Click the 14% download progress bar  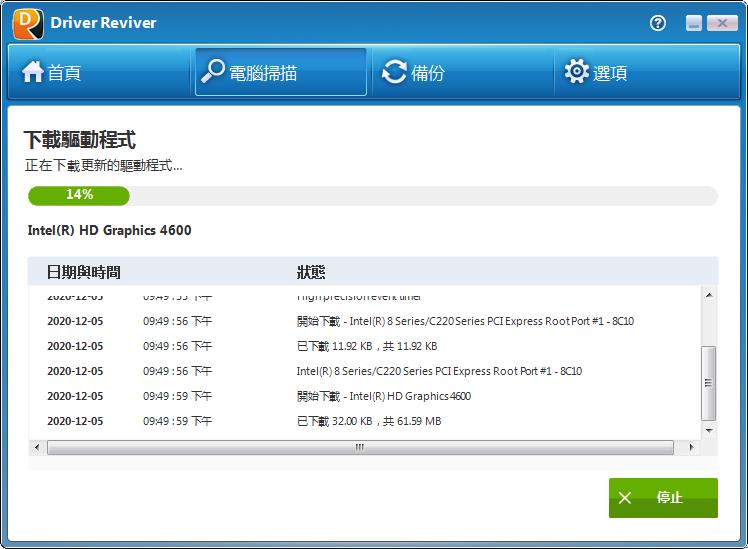coord(373,196)
